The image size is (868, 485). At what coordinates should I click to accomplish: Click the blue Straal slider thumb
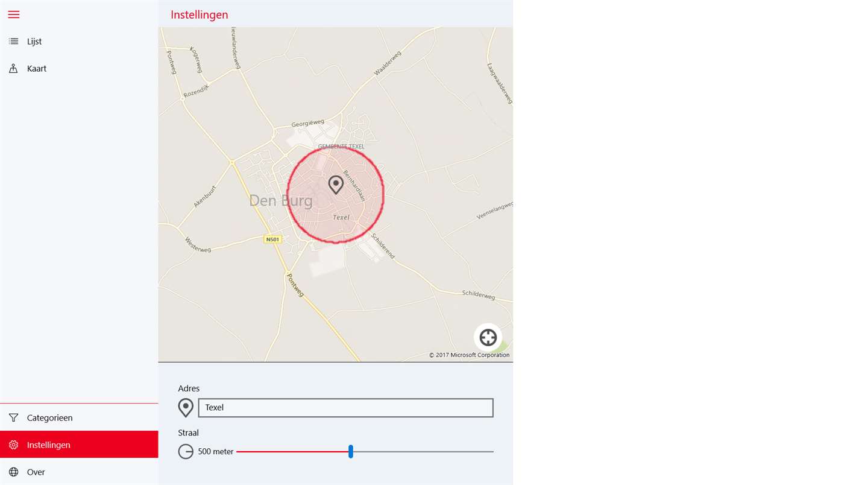[351, 451]
